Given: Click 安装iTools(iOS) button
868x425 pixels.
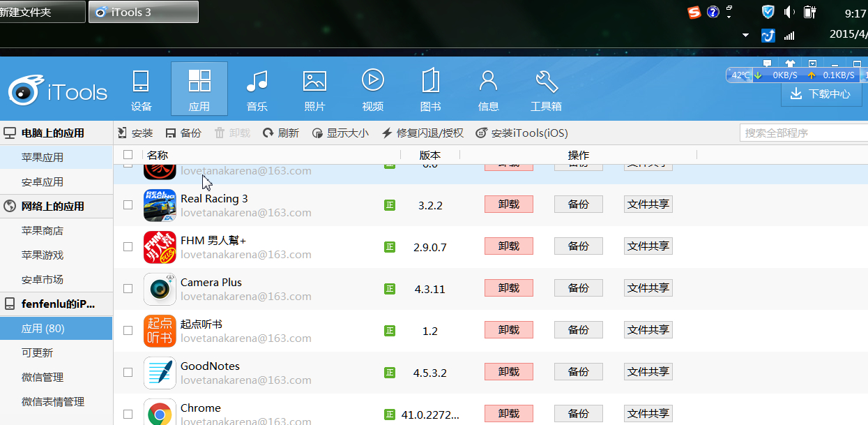Looking at the screenshot, I should (x=521, y=133).
